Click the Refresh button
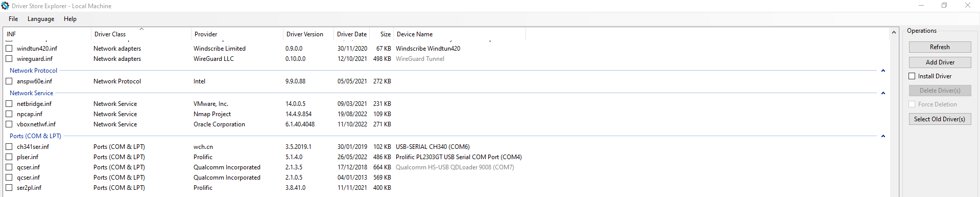 (940, 47)
